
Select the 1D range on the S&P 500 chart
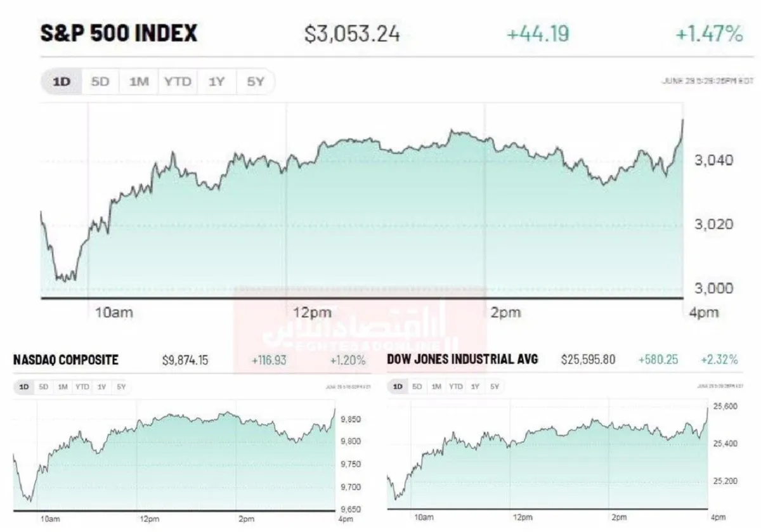(x=62, y=82)
